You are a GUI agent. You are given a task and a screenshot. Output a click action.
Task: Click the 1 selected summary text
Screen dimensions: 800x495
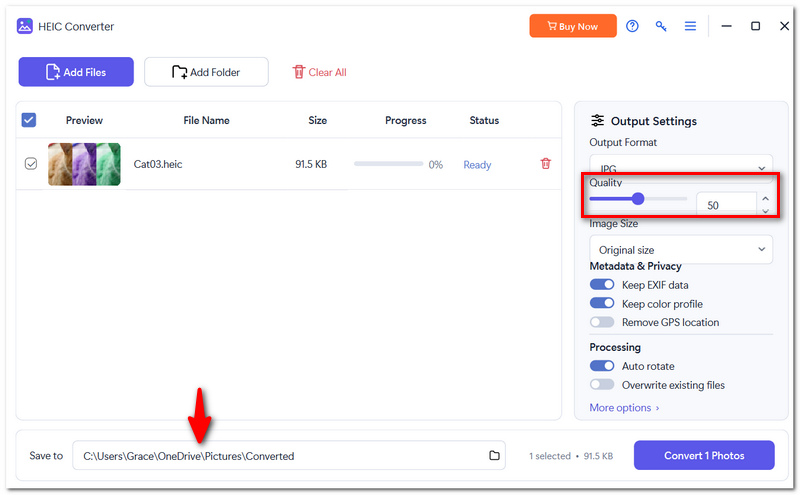click(x=549, y=456)
